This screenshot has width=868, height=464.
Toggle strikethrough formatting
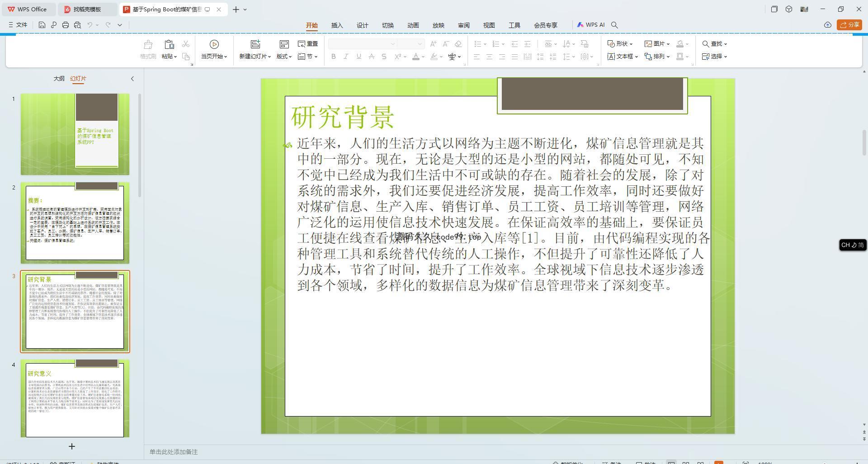372,57
